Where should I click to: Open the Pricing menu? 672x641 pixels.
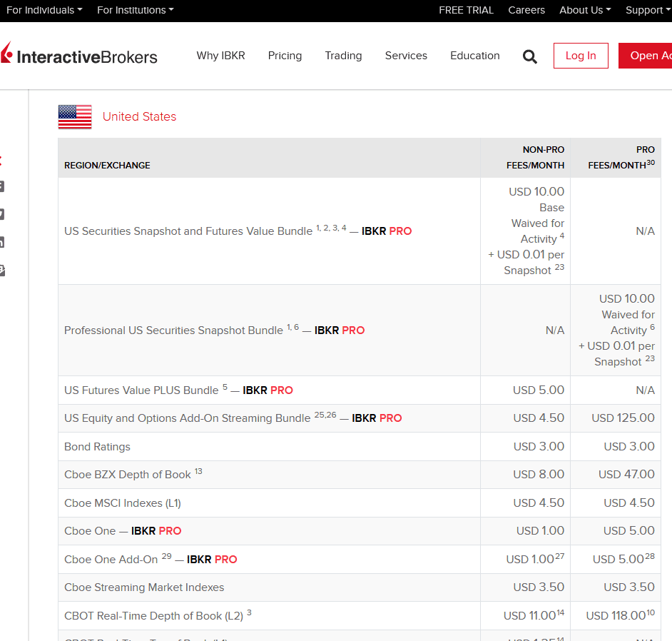(285, 56)
